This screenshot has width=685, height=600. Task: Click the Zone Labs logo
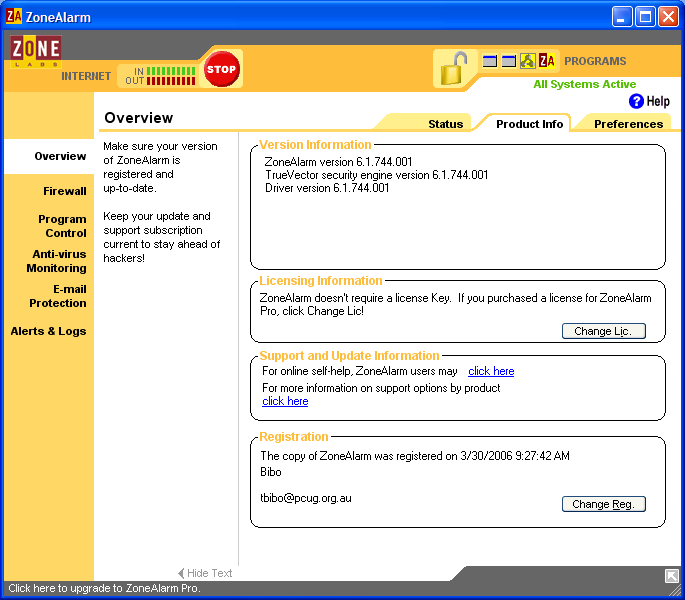36,51
